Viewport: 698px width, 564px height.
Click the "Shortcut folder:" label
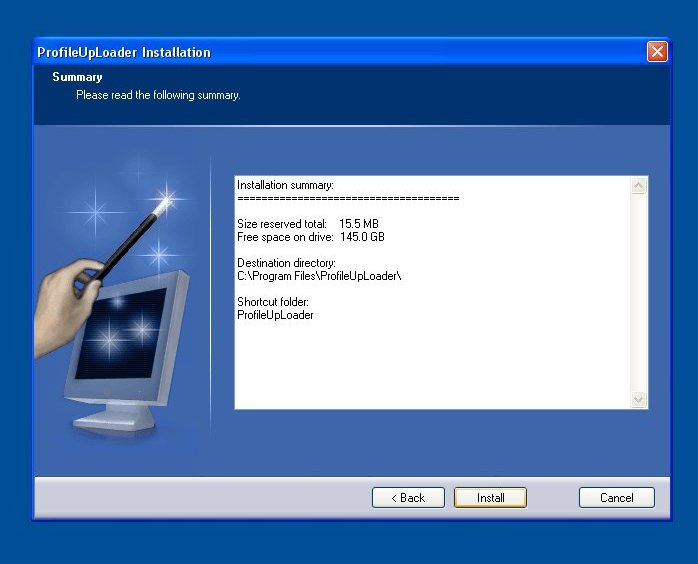tap(273, 302)
